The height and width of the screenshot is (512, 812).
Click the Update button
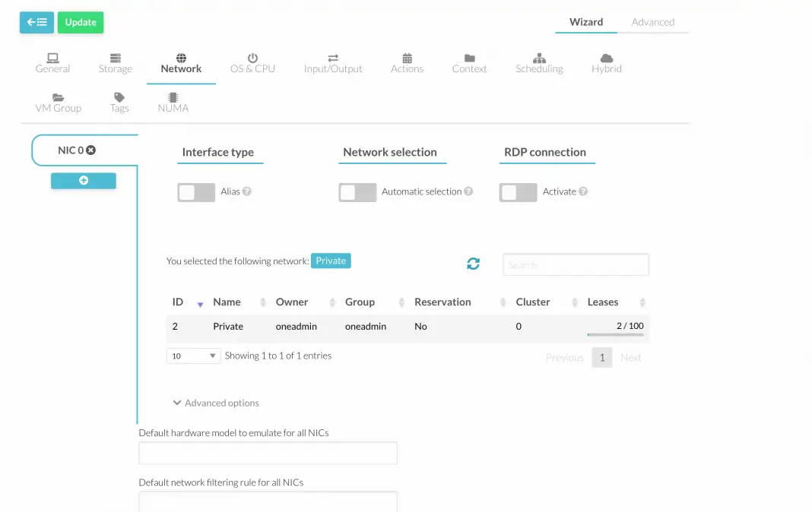tap(80, 22)
